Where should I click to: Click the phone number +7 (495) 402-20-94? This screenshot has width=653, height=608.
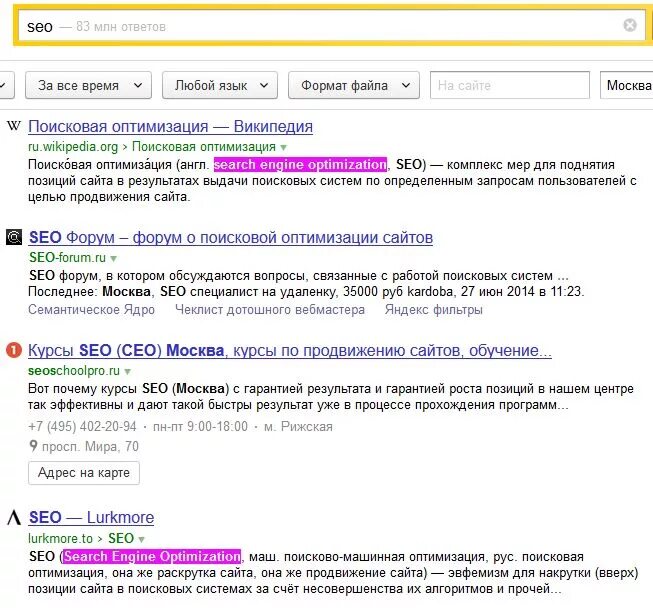82,426
